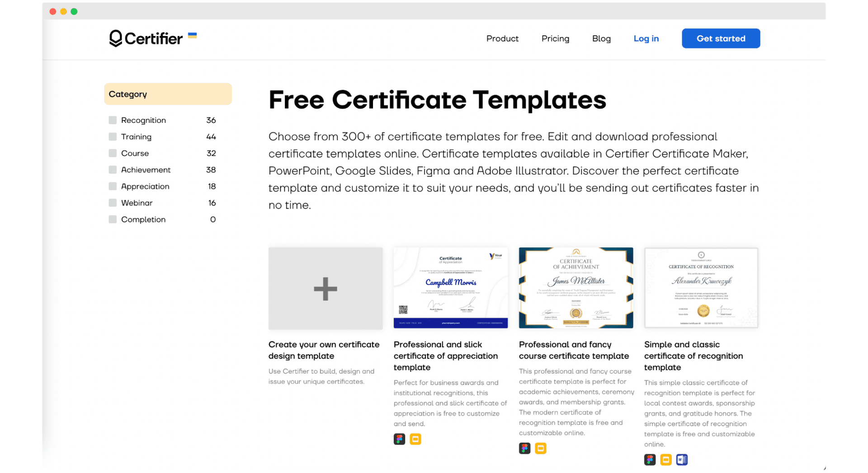Screen dimensions: 868x473
Task: Click Figma icon under recognition template
Action: 650,460
